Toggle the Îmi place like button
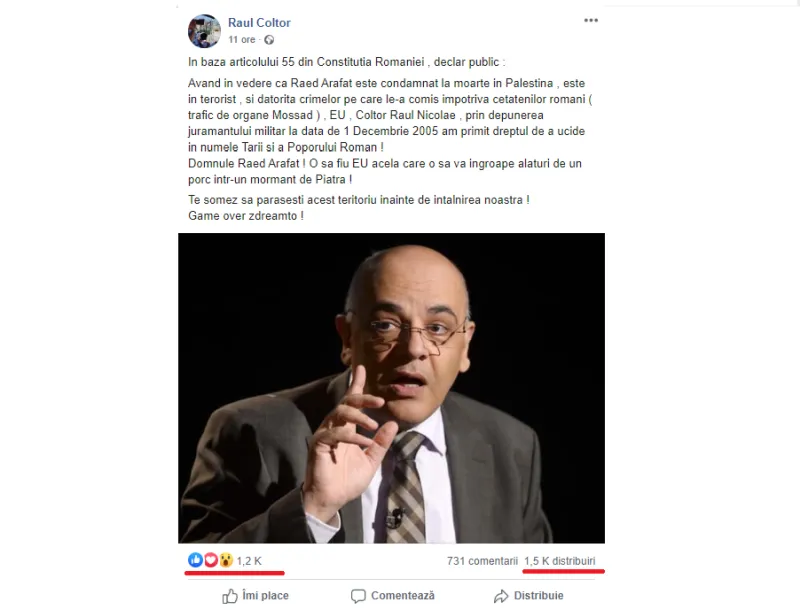Image resolution: width=800 pixels, height=610 pixels. point(255,596)
